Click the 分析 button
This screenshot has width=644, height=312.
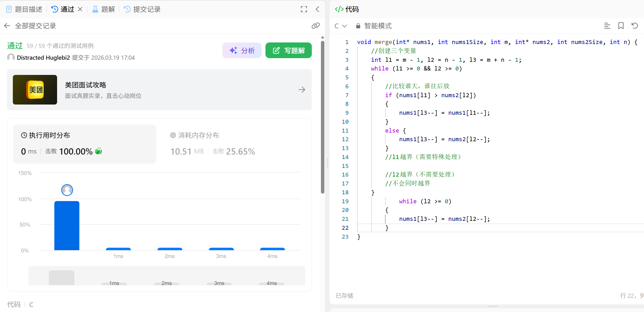pos(242,50)
